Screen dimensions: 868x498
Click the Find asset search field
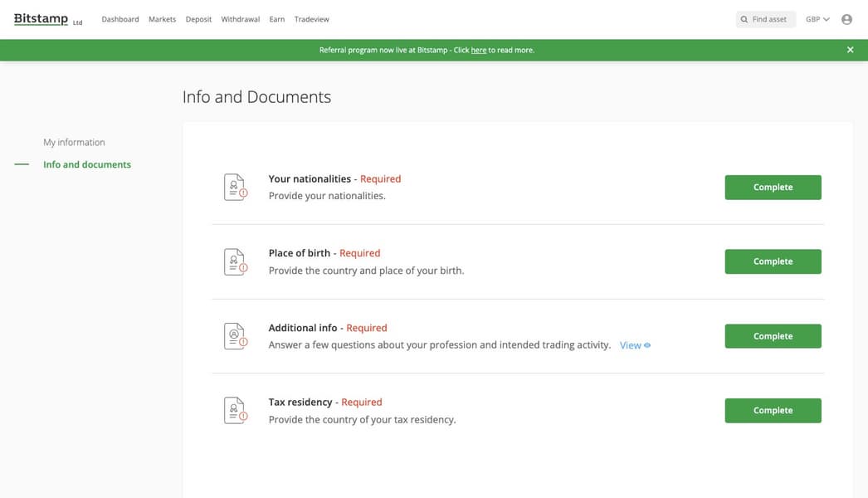767,19
